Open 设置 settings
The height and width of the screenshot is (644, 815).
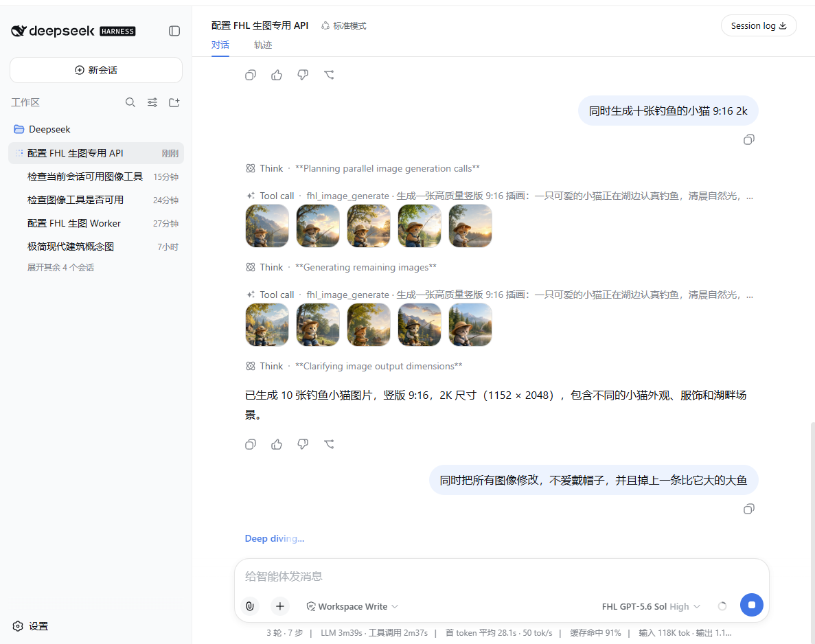(x=30, y=626)
